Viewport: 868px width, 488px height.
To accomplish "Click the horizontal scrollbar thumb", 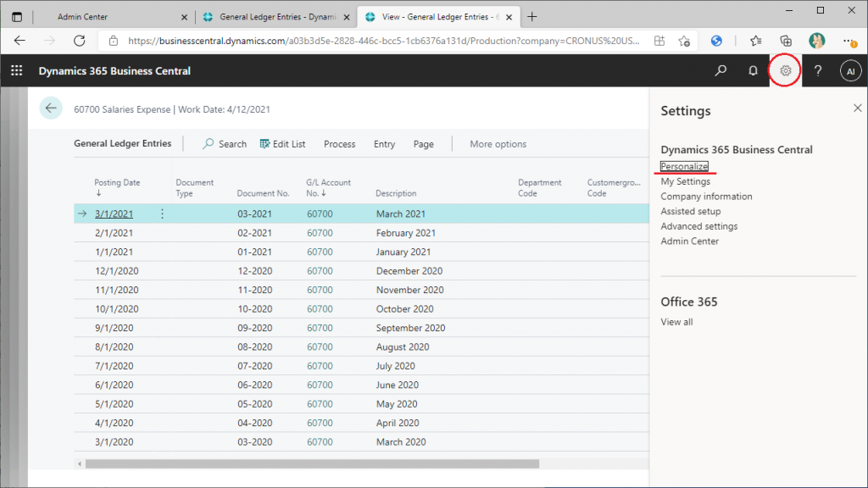I will [312, 463].
